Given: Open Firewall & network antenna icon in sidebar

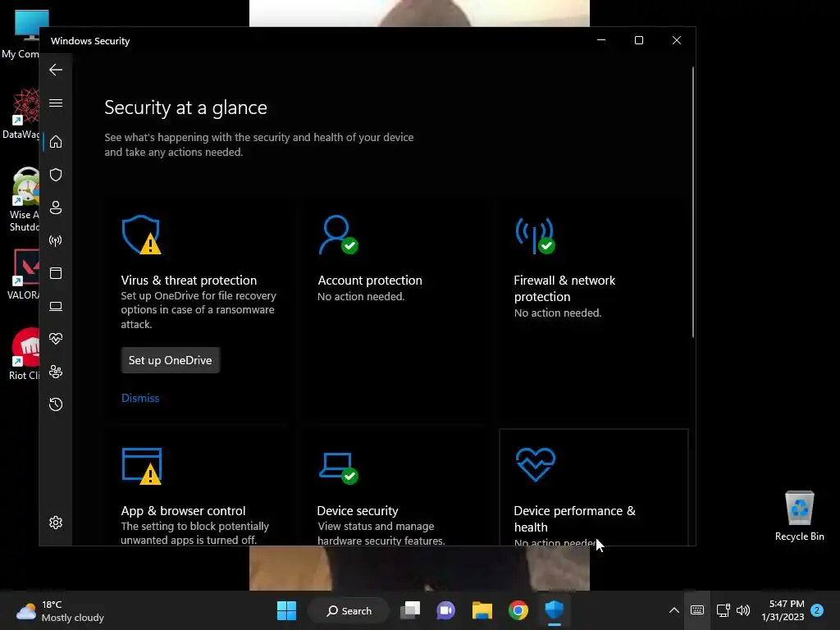Looking at the screenshot, I should pos(56,240).
